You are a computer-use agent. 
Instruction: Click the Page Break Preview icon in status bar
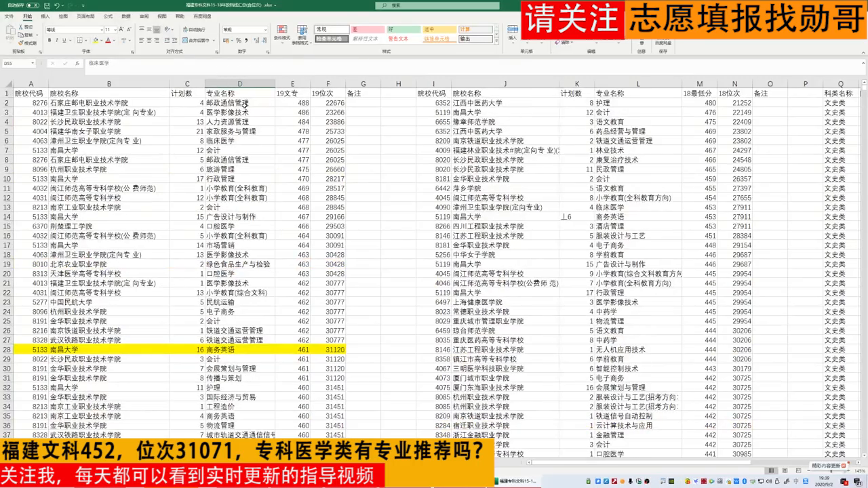pyautogui.click(x=798, y=470)
